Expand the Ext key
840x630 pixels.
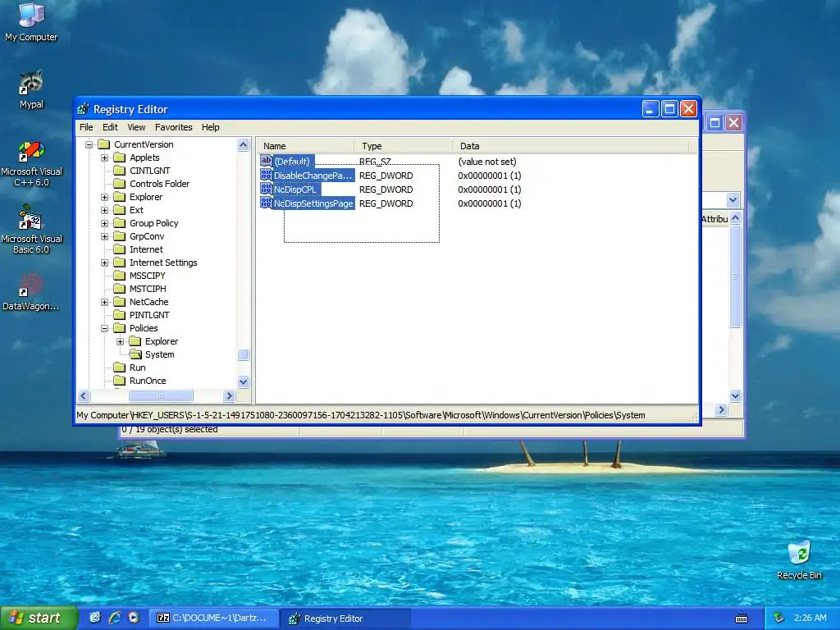tap(105, 210)
